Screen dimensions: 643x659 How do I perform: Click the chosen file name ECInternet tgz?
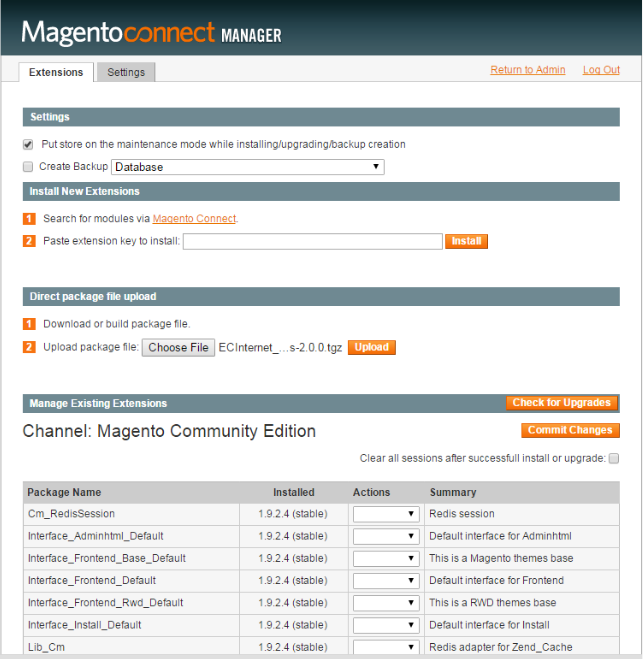(280, 348)
